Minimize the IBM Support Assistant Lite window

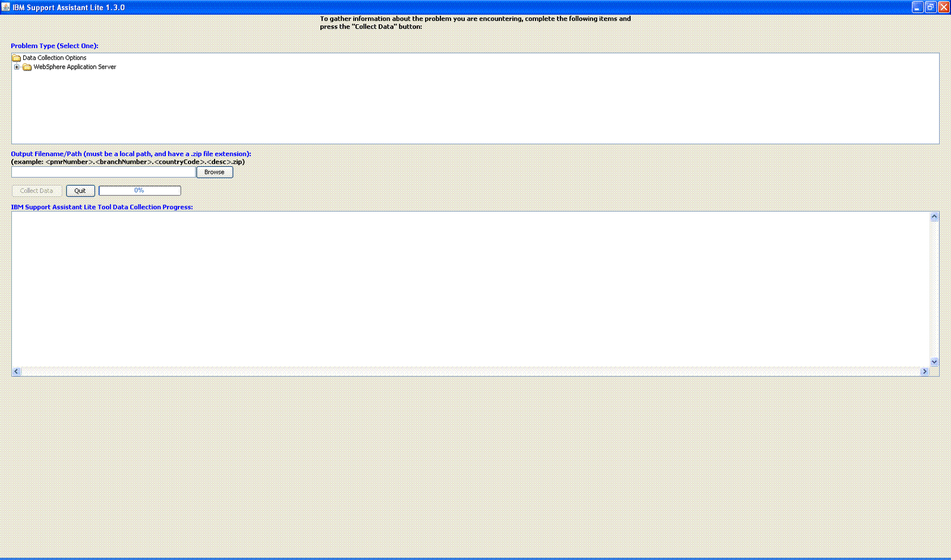point(918,7)
